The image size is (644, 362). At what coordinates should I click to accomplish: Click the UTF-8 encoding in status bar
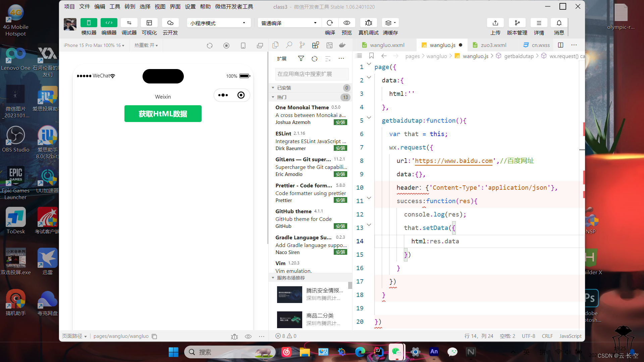pyautogui.click(x=528, y=336)
